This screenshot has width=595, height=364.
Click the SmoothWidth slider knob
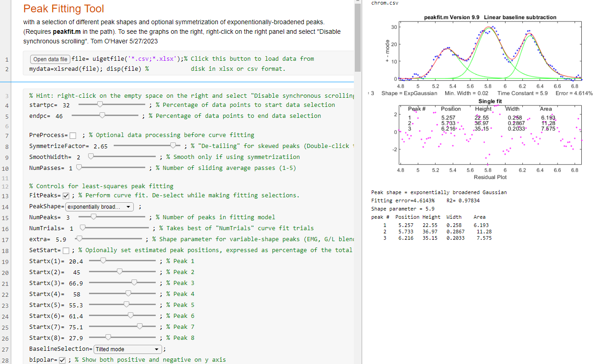coord(91,157)
